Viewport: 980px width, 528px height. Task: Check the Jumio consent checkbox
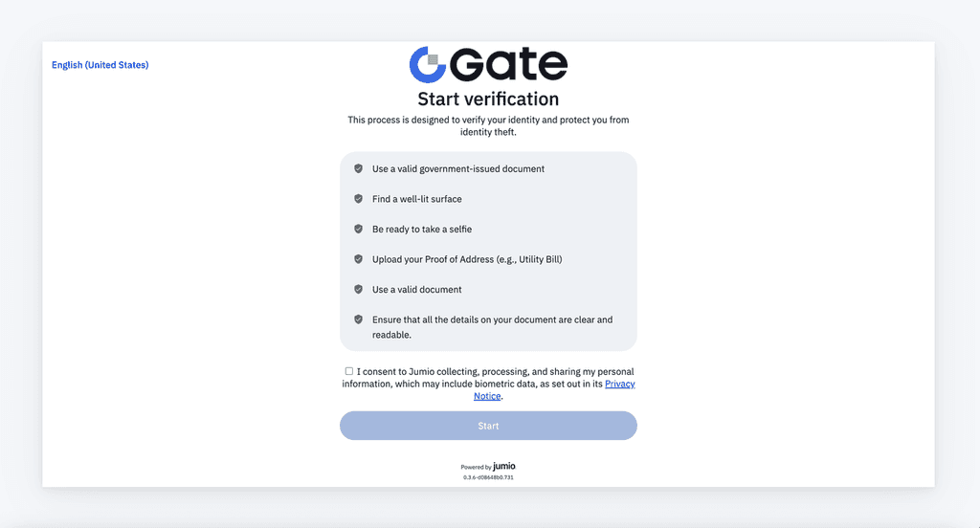coord(349,371)
